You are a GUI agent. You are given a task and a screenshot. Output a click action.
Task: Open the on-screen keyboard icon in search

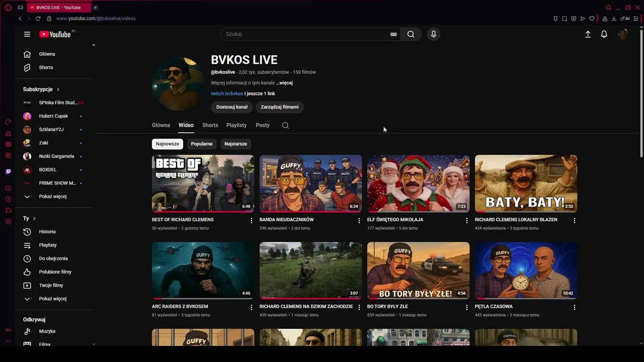(393, 34)
